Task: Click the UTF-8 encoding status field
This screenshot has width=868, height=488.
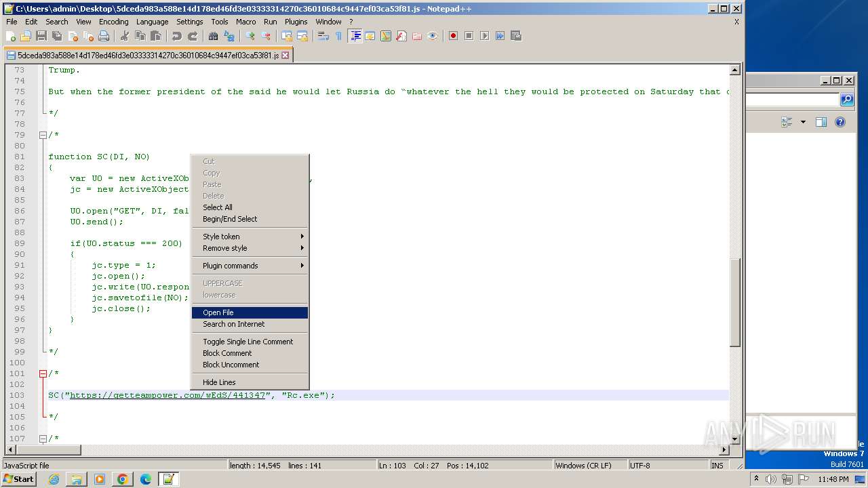Action: tap(668, 466)
